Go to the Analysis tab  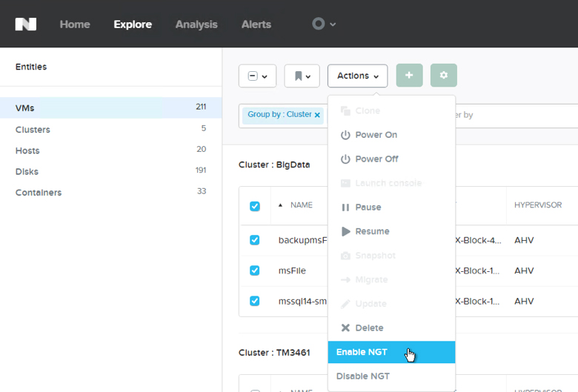tap(196, 24)
